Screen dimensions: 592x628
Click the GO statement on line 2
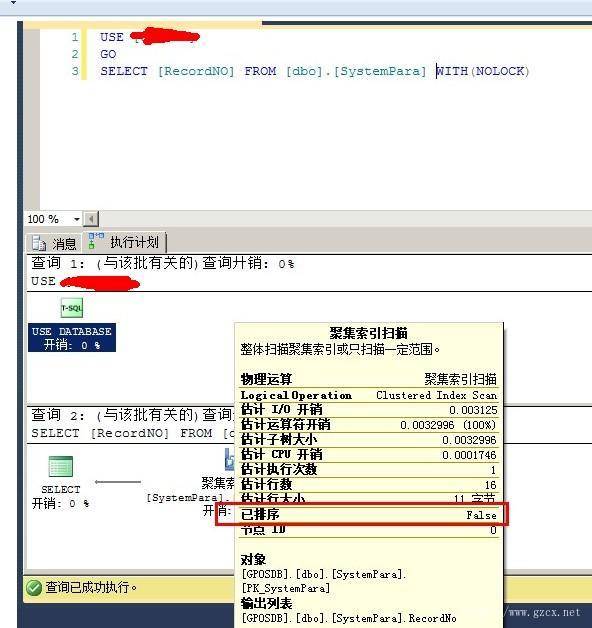pyautogui.click(x=108, y=54)
